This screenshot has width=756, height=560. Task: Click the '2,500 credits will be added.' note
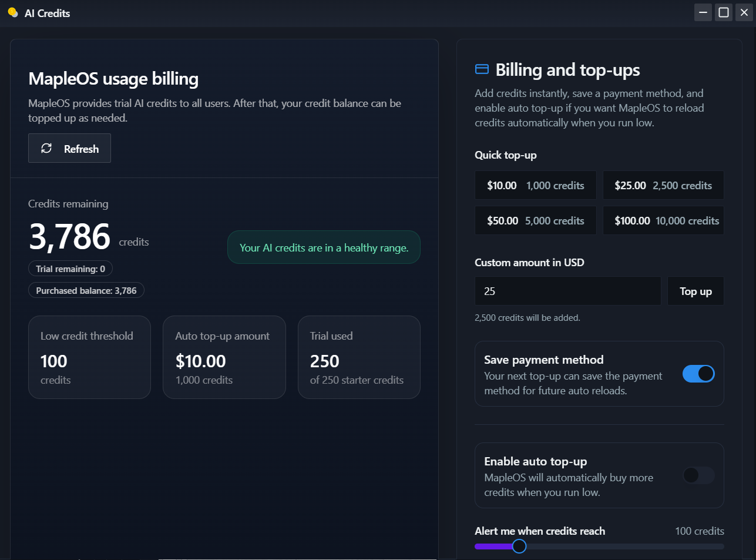tap(527, 318)
